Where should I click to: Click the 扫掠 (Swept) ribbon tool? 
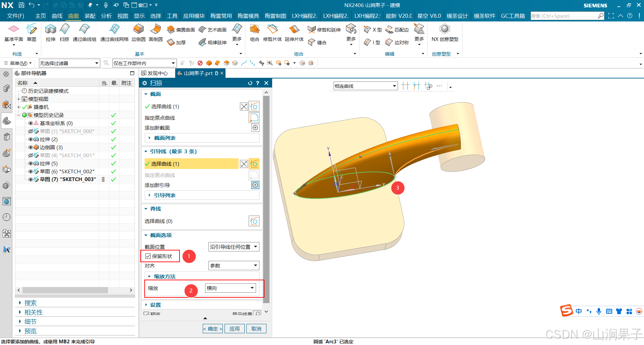pyautogui.click(x=64, y=33)
